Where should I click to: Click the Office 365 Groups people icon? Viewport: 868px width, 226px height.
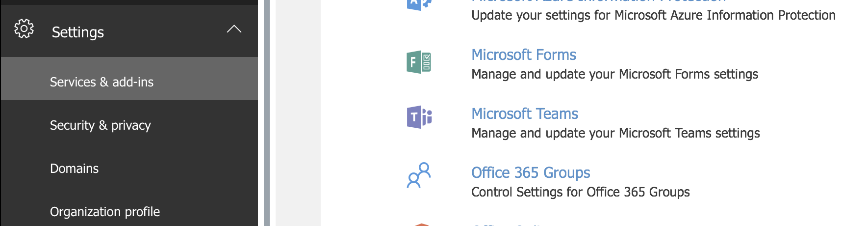click(x=419, y=175)
